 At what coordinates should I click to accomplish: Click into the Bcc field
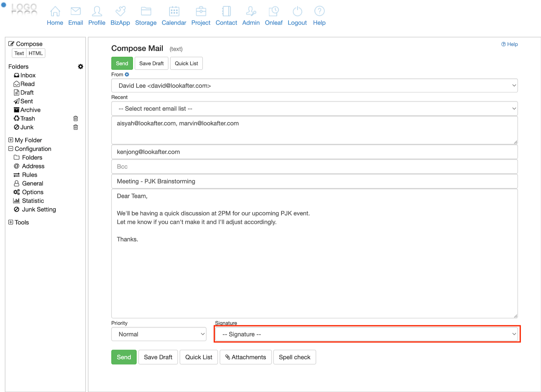[x=314, y=167]
